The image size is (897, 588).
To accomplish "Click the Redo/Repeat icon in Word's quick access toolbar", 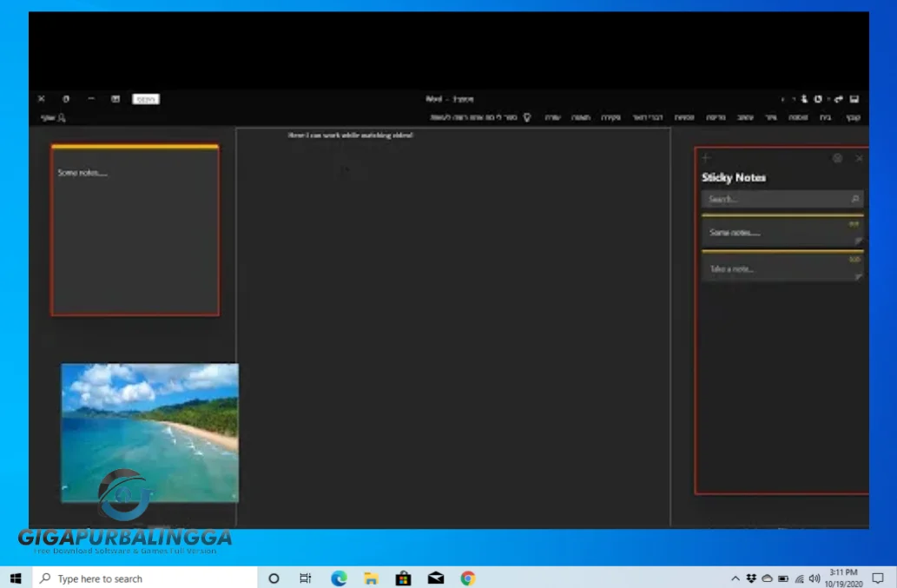I will coord(818,99).
